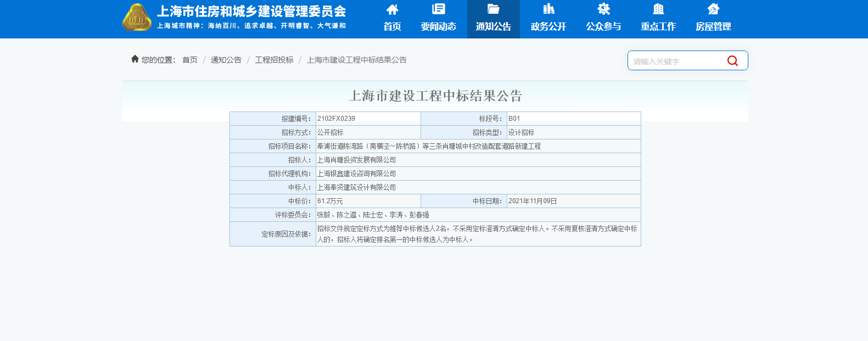Screen dimensions: 868x341
Task: Click the 上海市建设工程中标结果公告 page heading
Action: (435, 96)
